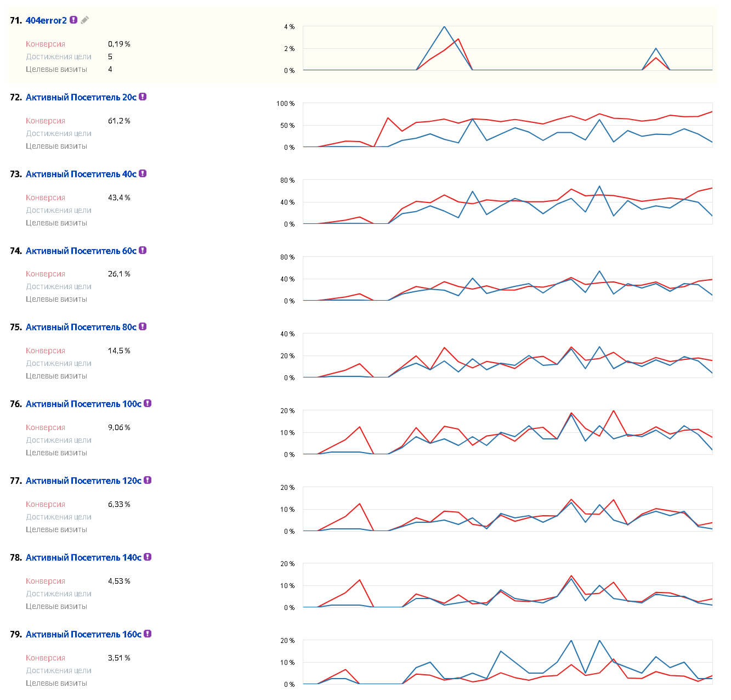Select Достижения цели metric for 404error2
This screenshot has height=700, width=731.
pyautogui.click(x=59, y=57)
